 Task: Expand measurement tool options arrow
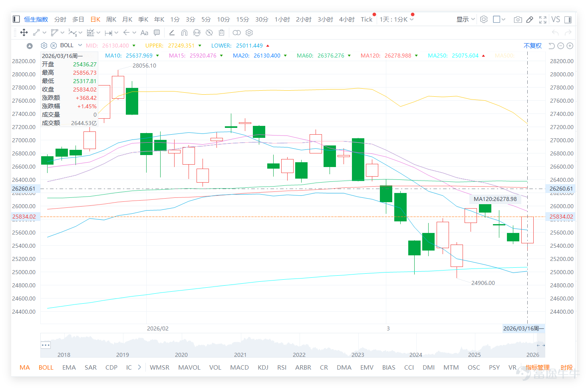[98, 33]
